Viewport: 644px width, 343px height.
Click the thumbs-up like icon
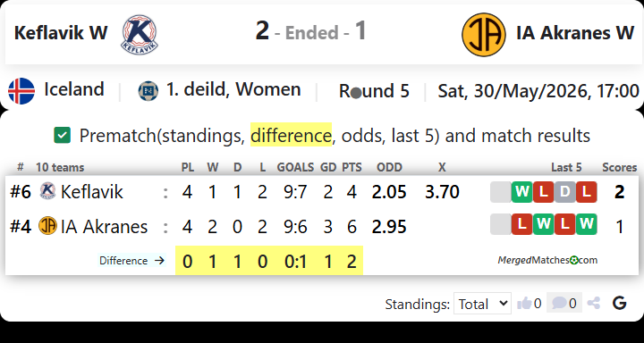click(524, 304)
